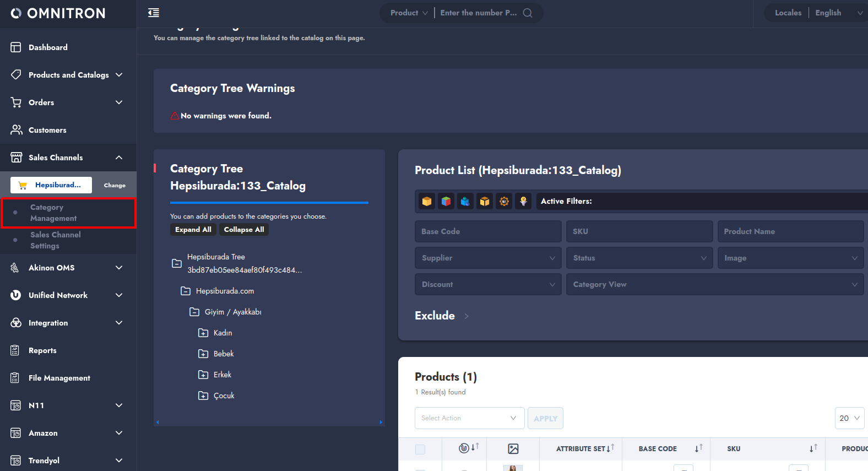Toggle the select-all checkbox in the products table

pyautogui.click(x=420, y=450)
